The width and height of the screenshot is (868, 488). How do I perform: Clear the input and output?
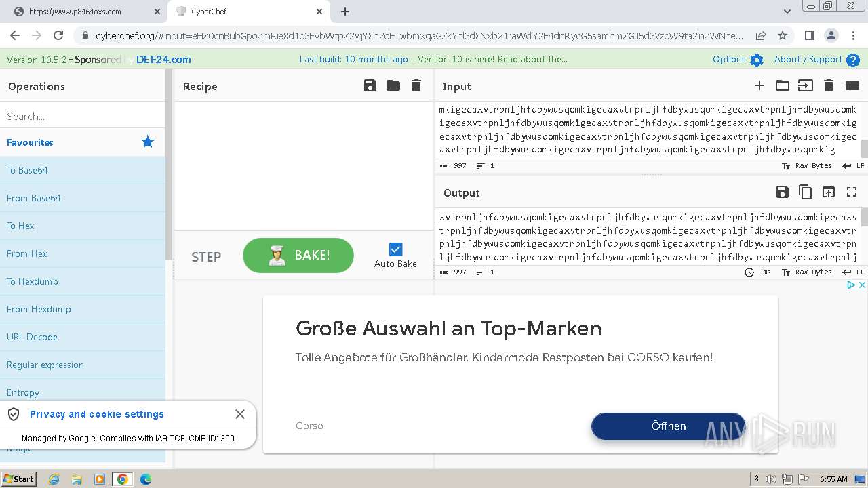point(828,85)
